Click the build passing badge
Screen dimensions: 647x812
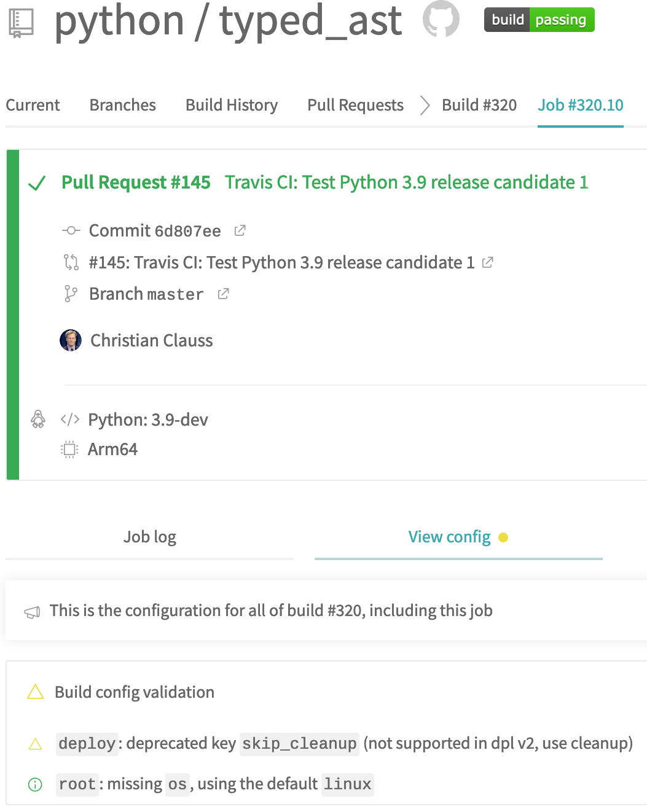click(x=539, y=20)
